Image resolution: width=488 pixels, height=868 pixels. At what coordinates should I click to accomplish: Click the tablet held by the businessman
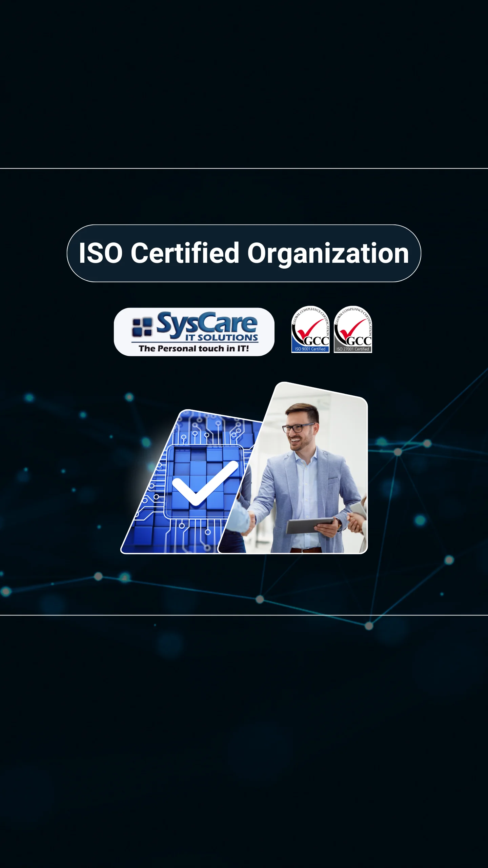point(310,525)
